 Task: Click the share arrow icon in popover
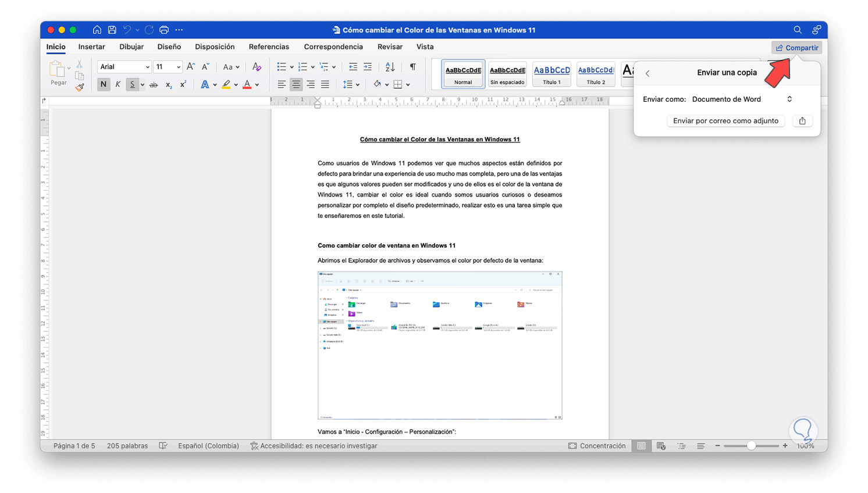pos(802,121)
